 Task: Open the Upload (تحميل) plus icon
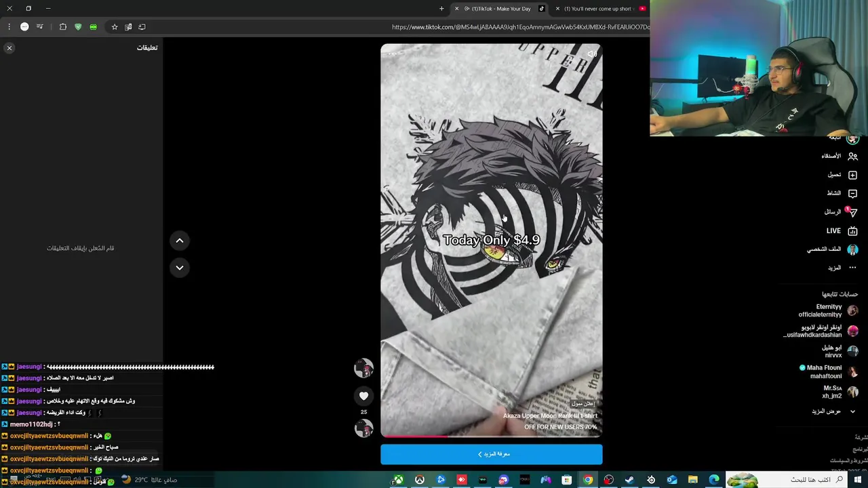[852, 175]
